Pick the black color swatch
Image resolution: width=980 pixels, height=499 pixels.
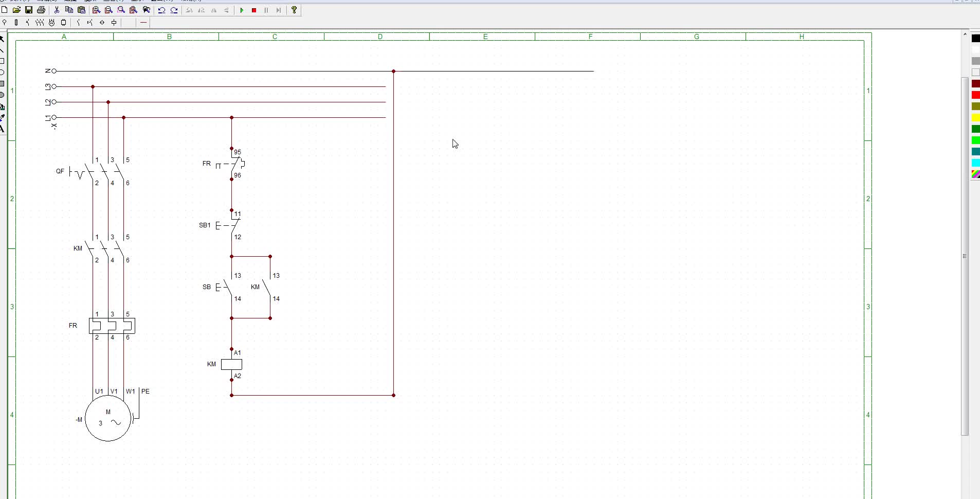point(975,39)
